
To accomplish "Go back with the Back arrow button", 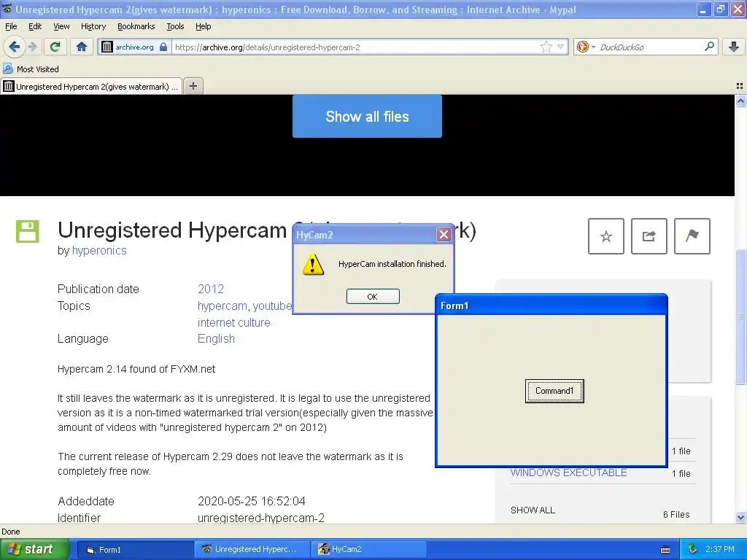I will click(14, 47).
